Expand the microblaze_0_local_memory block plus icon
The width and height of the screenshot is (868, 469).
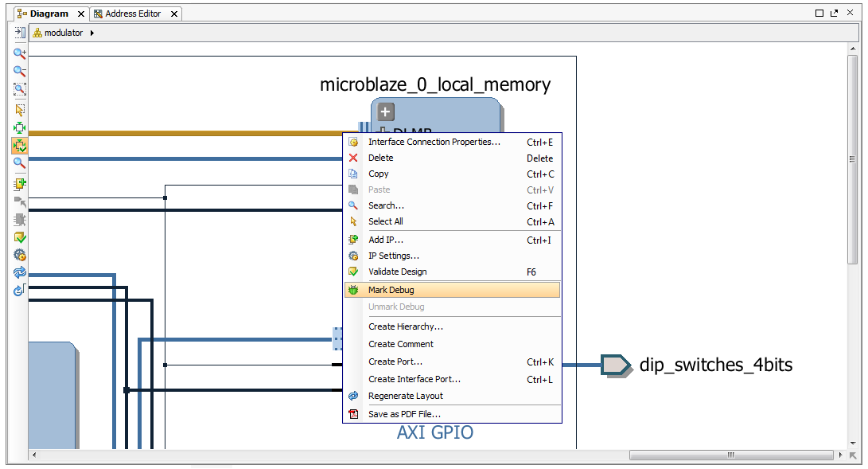click(385, 111)
